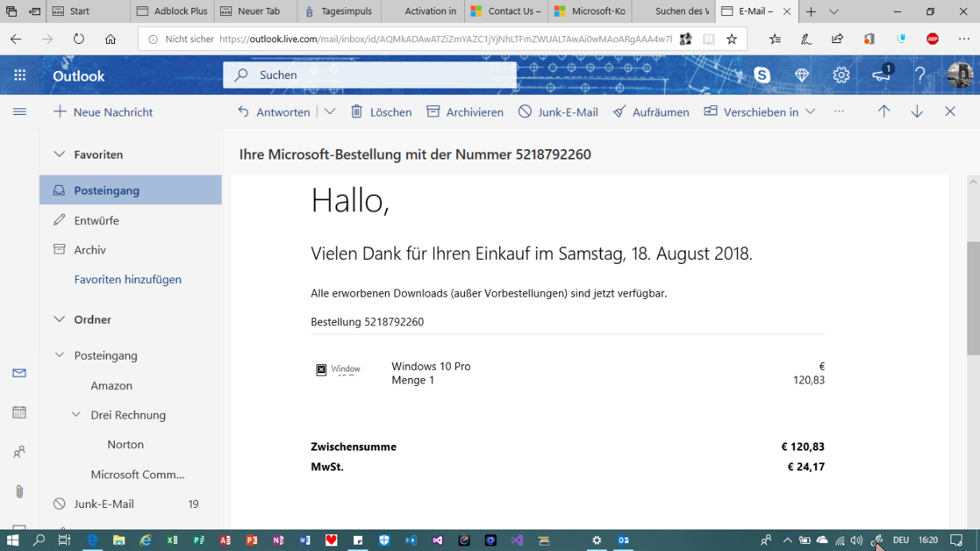
Task: Open the Edge reading view book icon
Action: pos(708,38)
